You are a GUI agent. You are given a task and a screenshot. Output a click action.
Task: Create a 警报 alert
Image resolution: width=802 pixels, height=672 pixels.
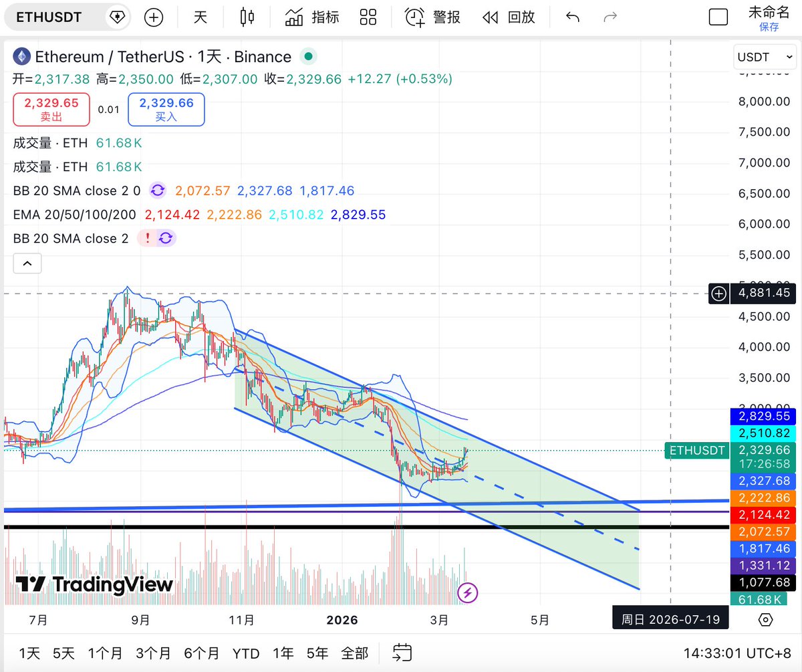coord(432,17)
